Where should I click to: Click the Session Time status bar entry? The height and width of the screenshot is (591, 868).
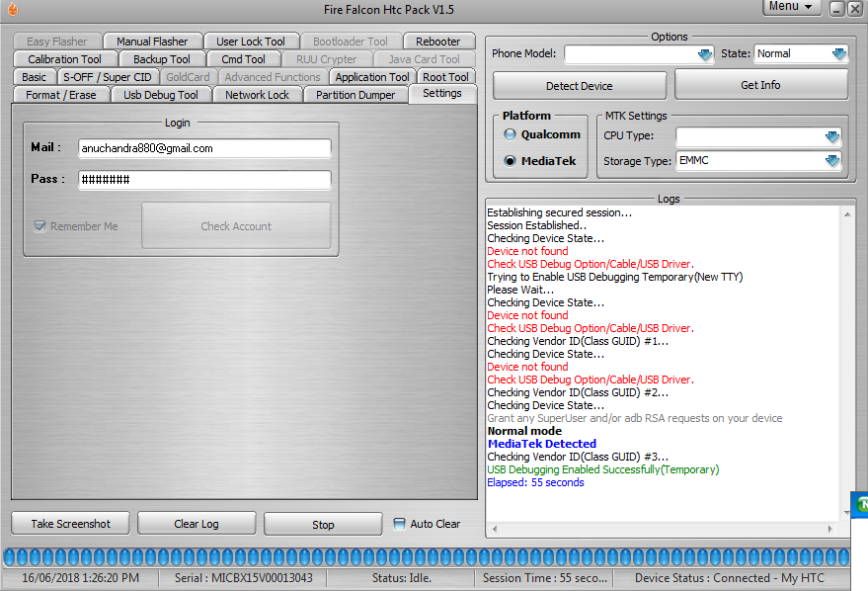point(545,578)
